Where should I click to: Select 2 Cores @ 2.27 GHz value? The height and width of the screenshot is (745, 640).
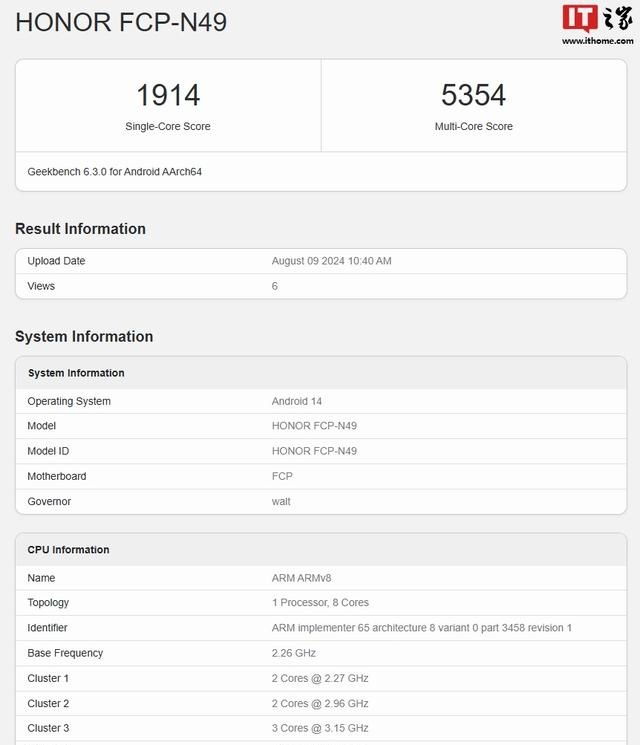coord(320,678)
